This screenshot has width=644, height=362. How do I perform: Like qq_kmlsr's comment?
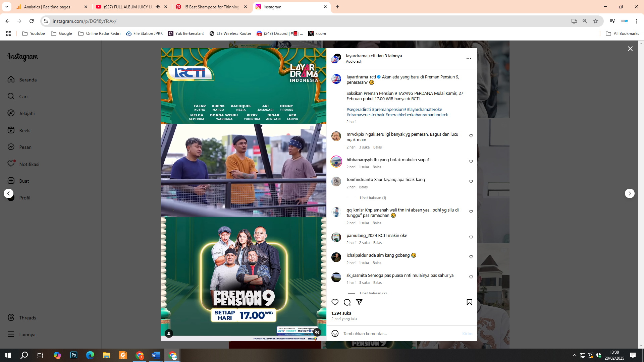471,212
